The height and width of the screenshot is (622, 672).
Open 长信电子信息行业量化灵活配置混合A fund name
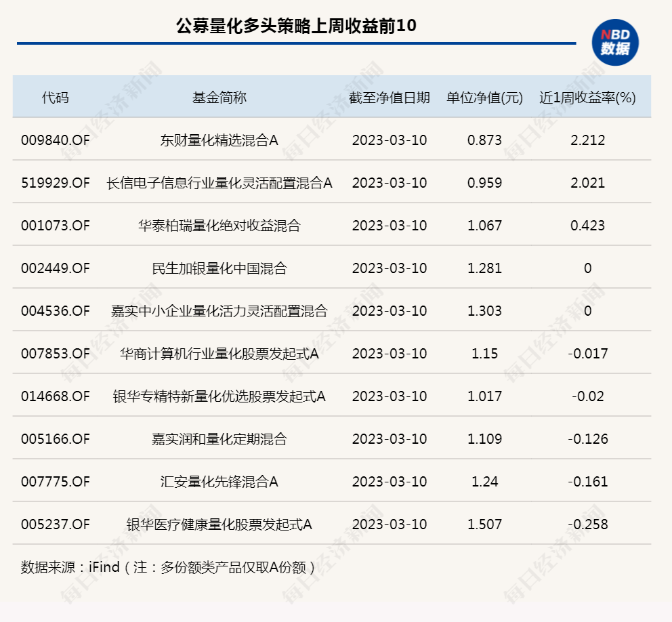219,183
